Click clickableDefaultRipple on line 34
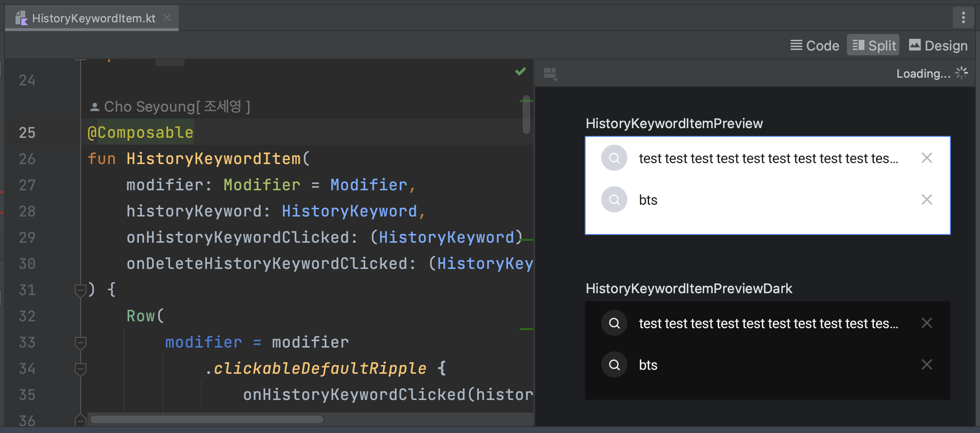The image size is (980, 433). click(x=320, y=368)
